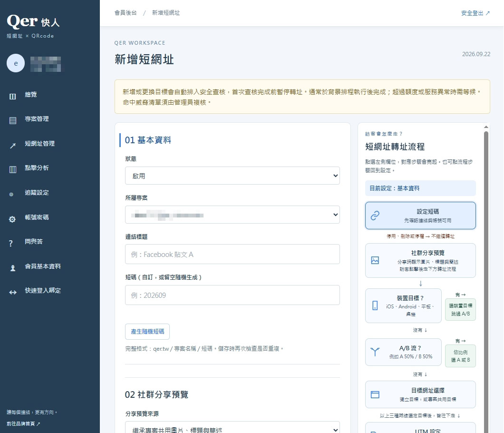
Task: Select the 設定短碼 flow step card
Action: (x=420, y=216)
